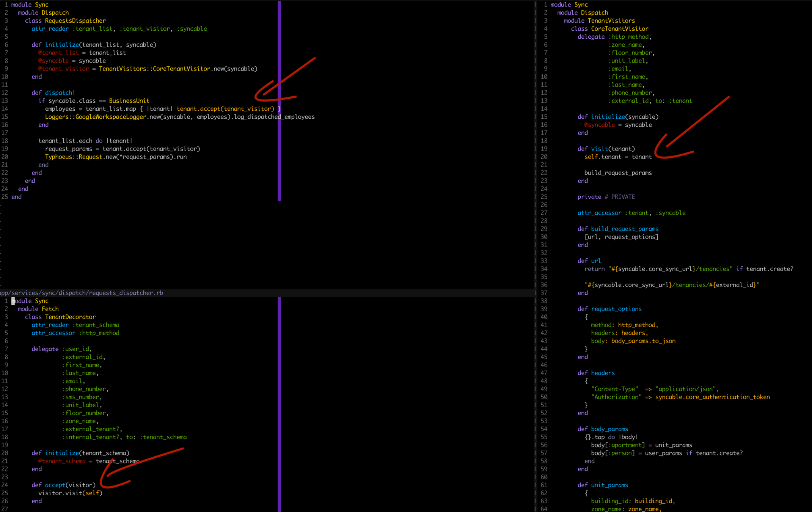Click the 'private # PRIVATE' line
Viewport: 812px width, 512px height.
click(606, 197)
